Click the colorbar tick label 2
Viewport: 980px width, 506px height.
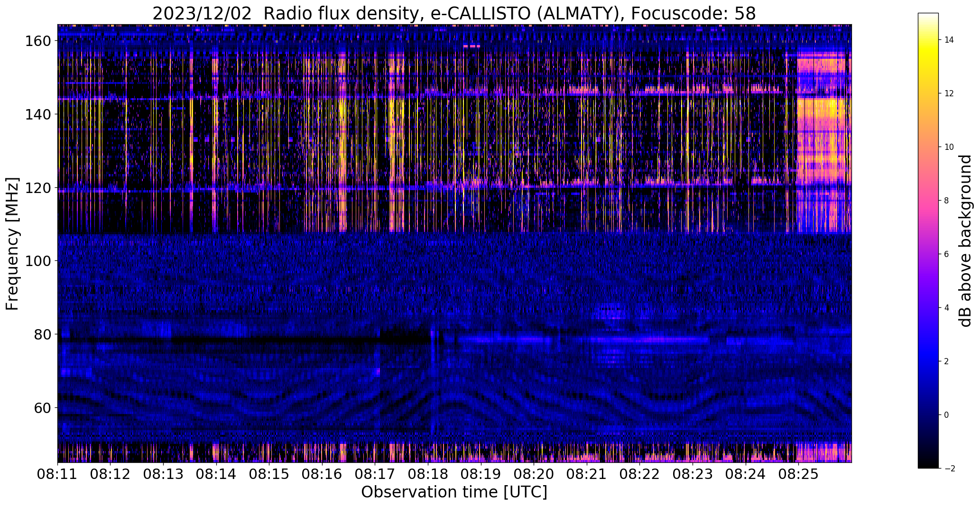947,361
